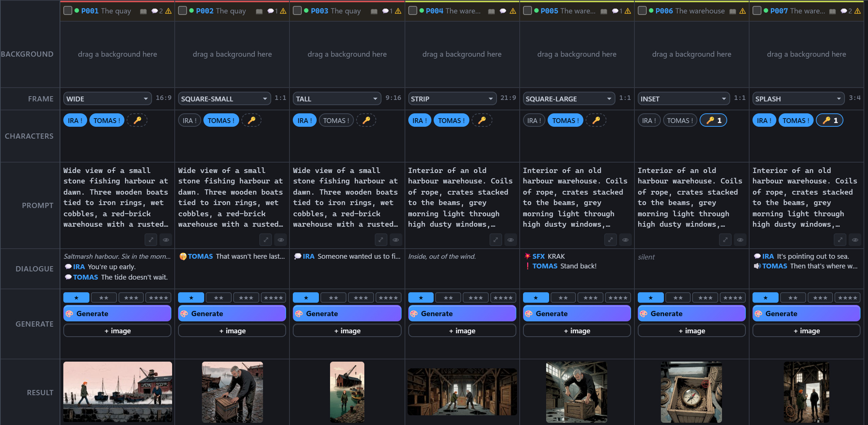The height and width of the screenshot is (425, 868).
Task: Open the book icon on panel P001
Action: pos(143,11)
